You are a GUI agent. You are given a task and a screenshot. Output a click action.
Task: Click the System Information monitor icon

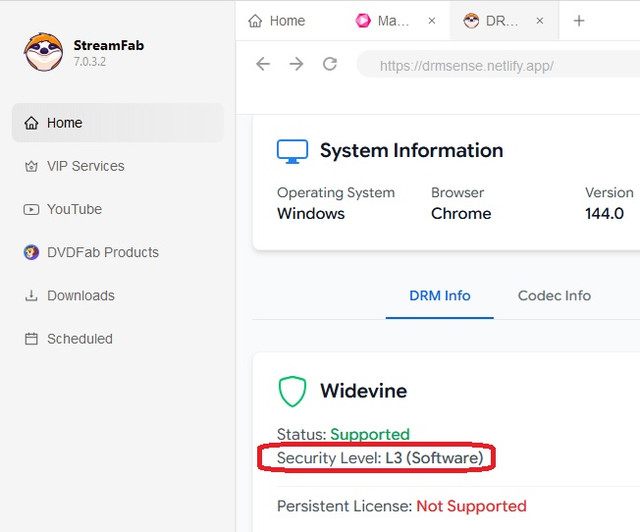(292, 151)
